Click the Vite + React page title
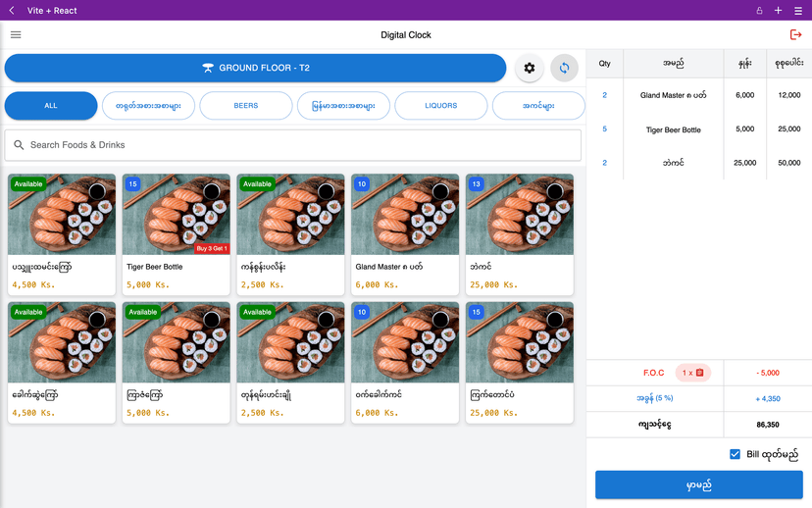This screenshot has height=508, width=812. pos(52,11)
